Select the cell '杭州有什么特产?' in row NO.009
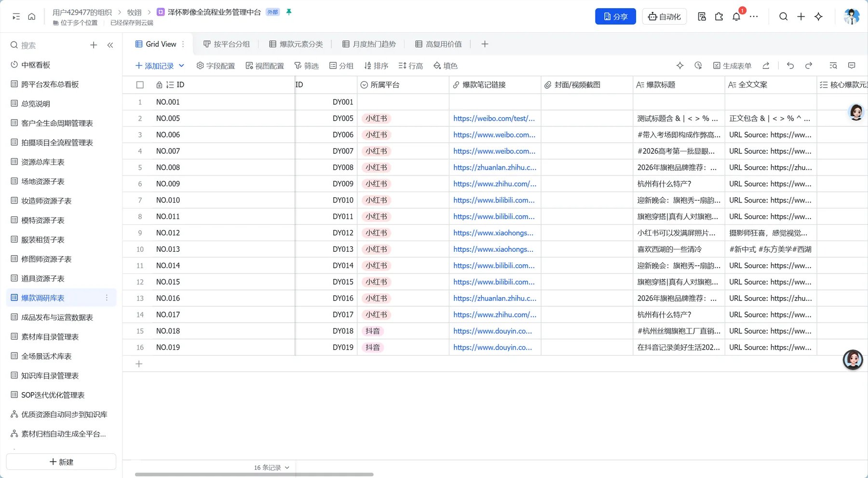This screenshot has width=868, height=478. 679,184
